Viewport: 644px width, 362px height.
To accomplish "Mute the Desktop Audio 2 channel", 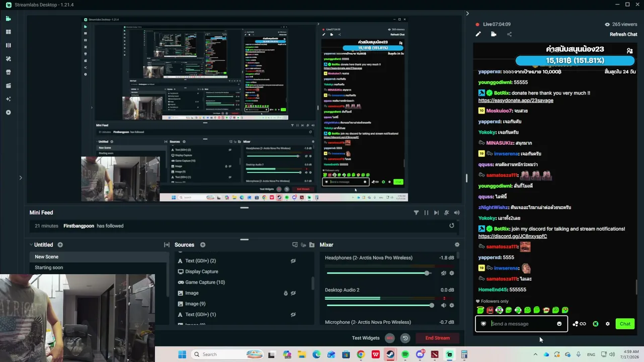I will coord(443,305).
